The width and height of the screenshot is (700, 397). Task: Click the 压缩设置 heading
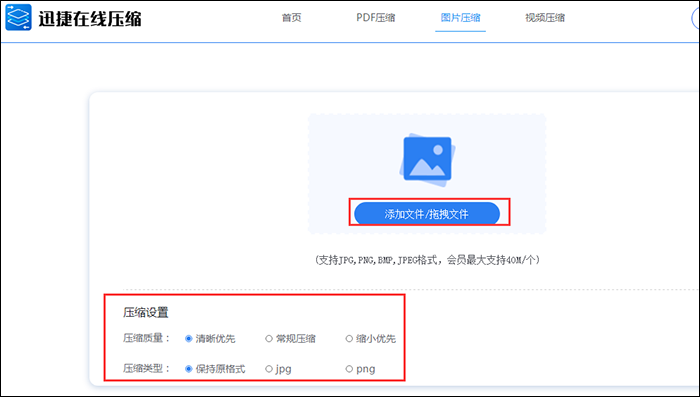pos(146,313)
